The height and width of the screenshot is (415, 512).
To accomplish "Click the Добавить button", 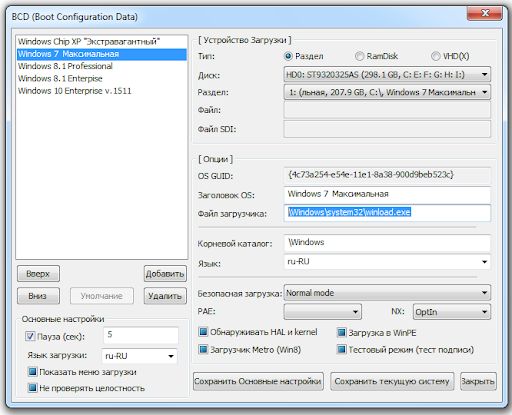I will tap(165, 274).
